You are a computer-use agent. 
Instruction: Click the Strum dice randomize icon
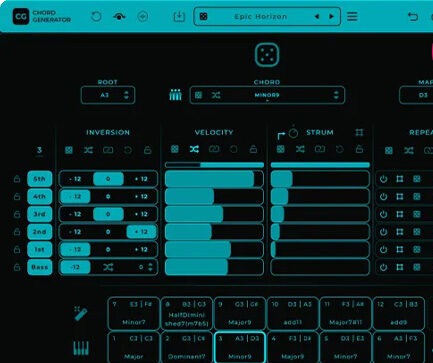click(x=281, y=149)
